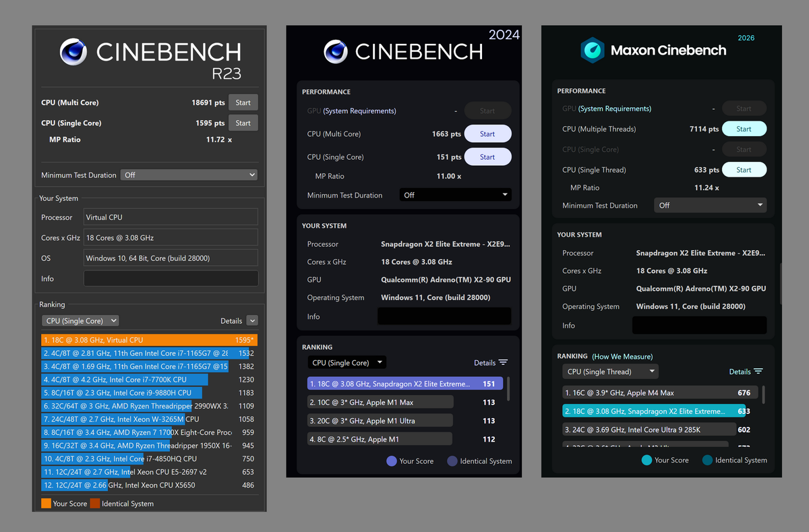Open Minimum Test Duration dropdown in R23

click(x=189, y=175)
